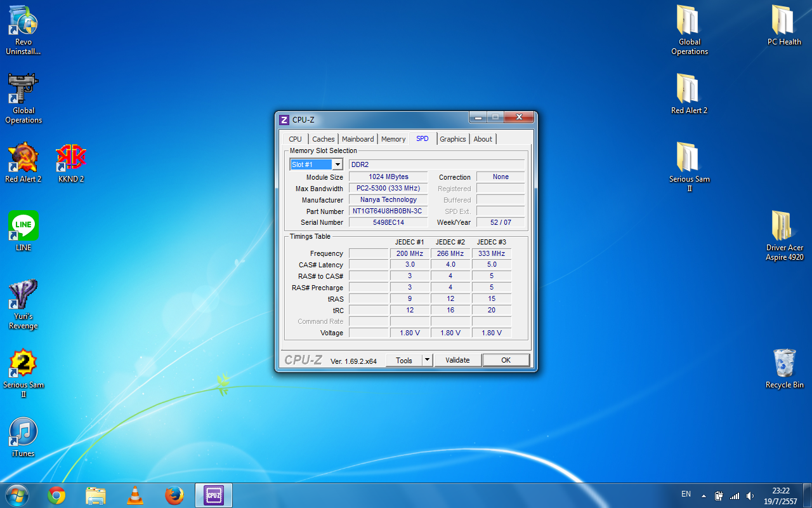Expand the Slot #1 memory slot dropdown
This screenshot has width=812, height=508.
coord(337,165)
